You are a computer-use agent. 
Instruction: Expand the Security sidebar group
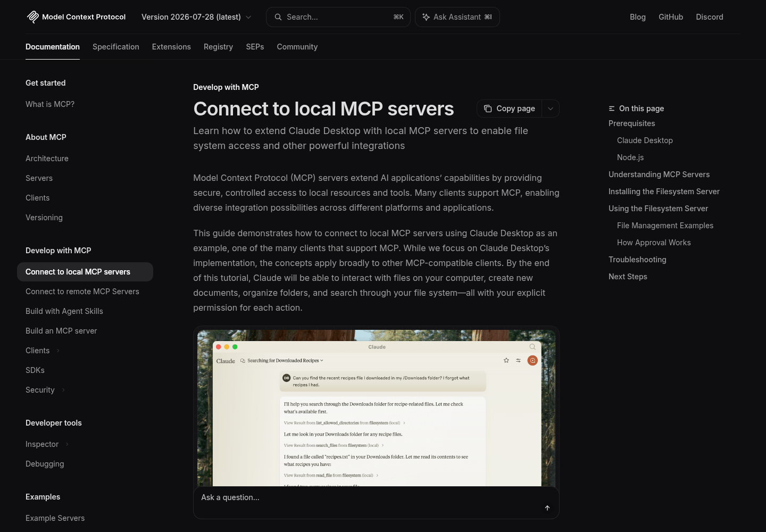pos(63,390)
